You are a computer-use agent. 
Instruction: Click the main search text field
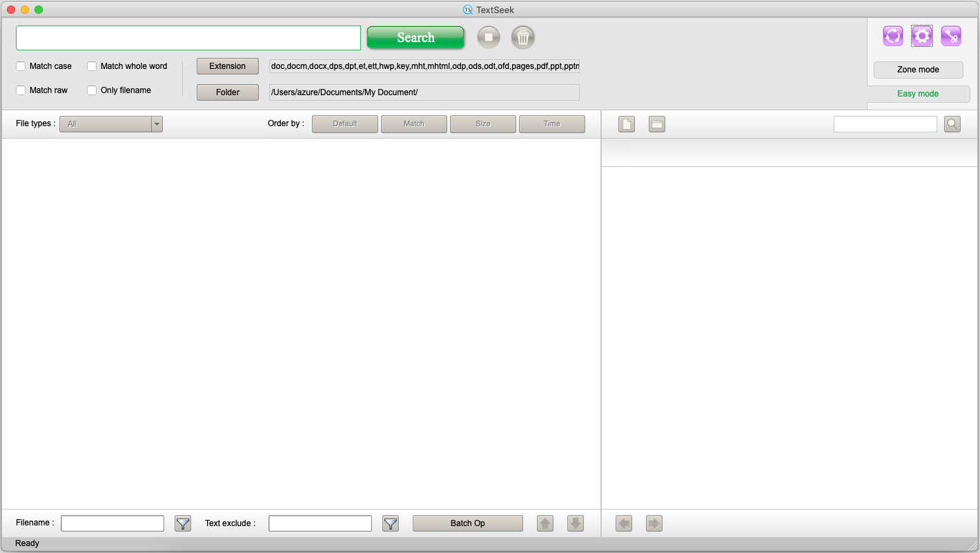188,38
